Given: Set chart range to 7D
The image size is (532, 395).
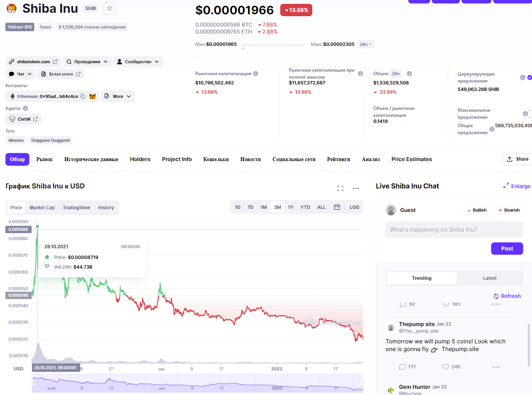Looking at the screenshot, I should click(251, 207).
